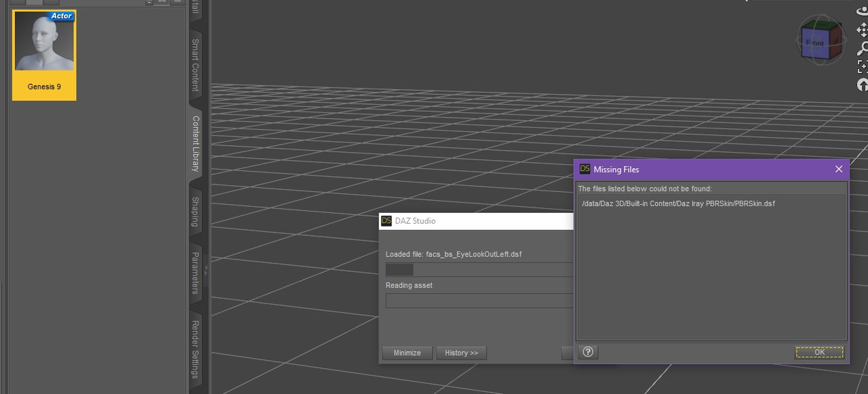Click 'The files listed below could not be found' text
Viewport: 868px width, 394px height.
645,189
